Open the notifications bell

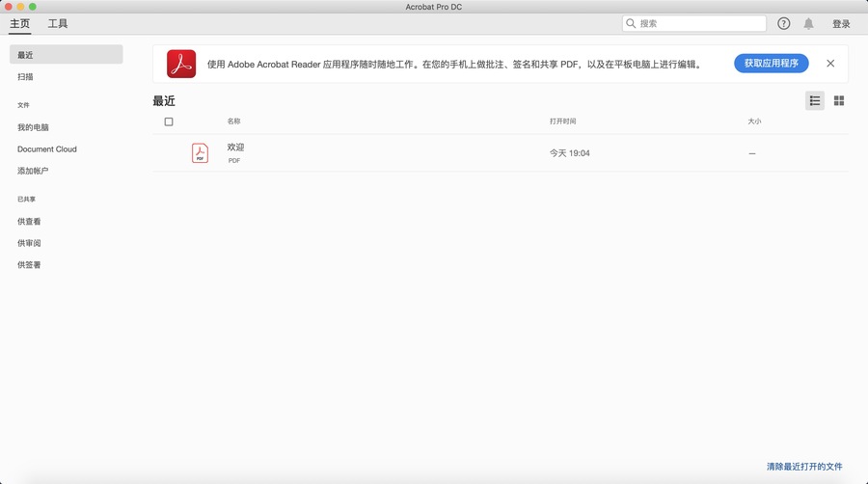[x=809, y=23]
